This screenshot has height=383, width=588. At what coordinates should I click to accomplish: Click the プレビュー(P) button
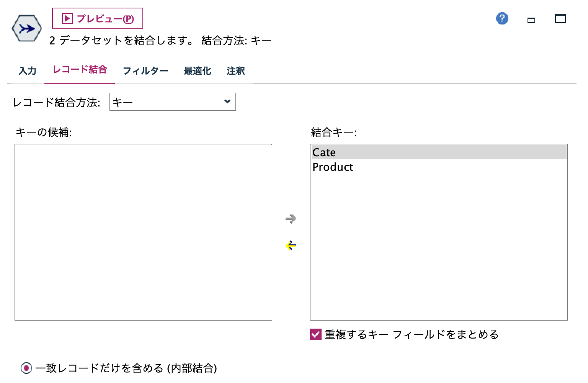(x=97, y=18)
